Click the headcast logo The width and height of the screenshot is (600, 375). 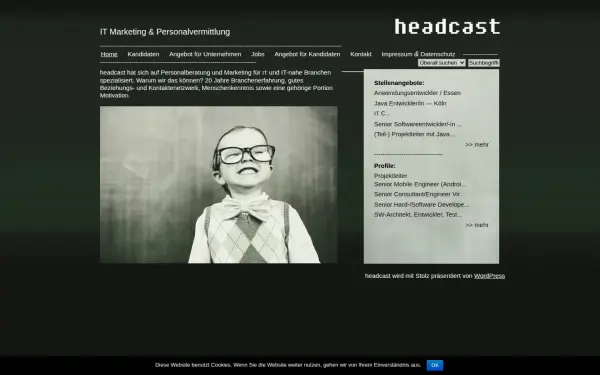(447, 26)
